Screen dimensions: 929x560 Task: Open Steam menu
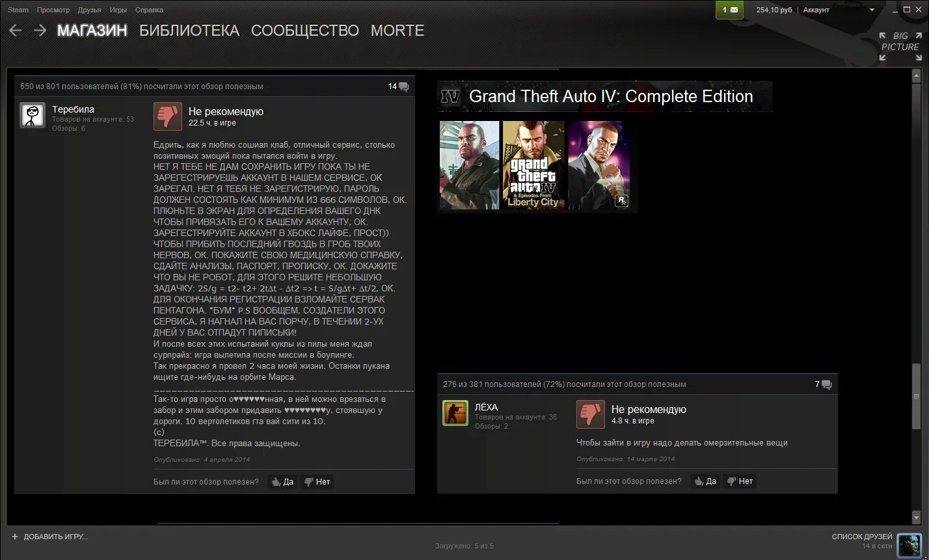click(x=18, y=10)
